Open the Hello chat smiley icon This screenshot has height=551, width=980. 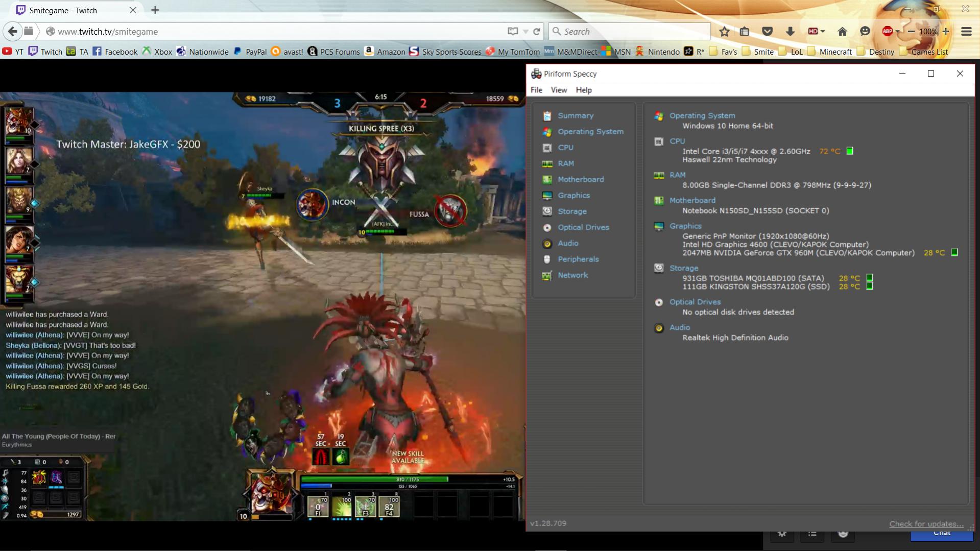[865, 32]
